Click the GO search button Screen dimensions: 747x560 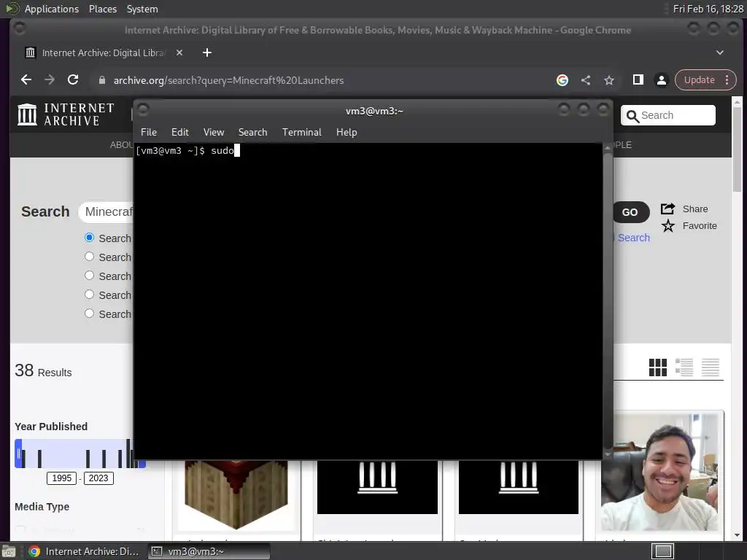[x=630, y=212]
